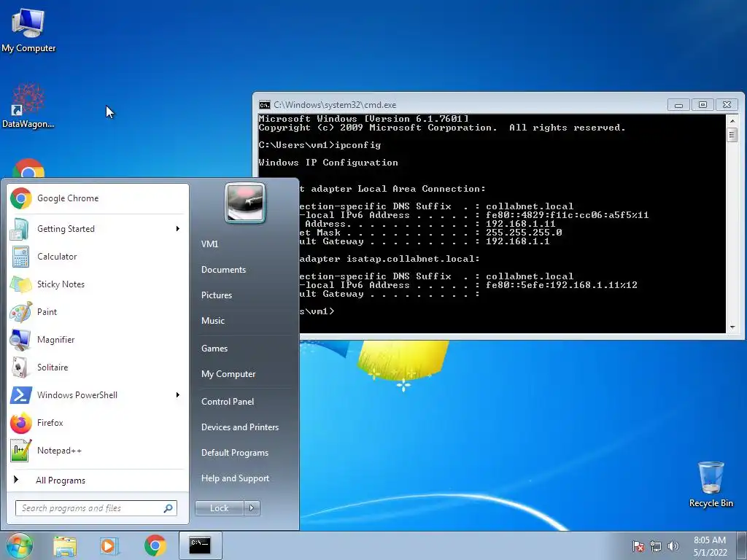Click the Lock button
The image size is (747, 560).
coord(219,508)
